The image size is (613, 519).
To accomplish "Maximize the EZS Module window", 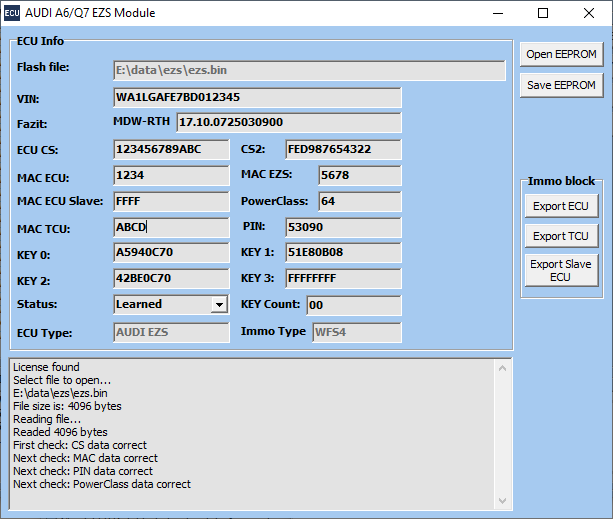I will coord(542,14).
